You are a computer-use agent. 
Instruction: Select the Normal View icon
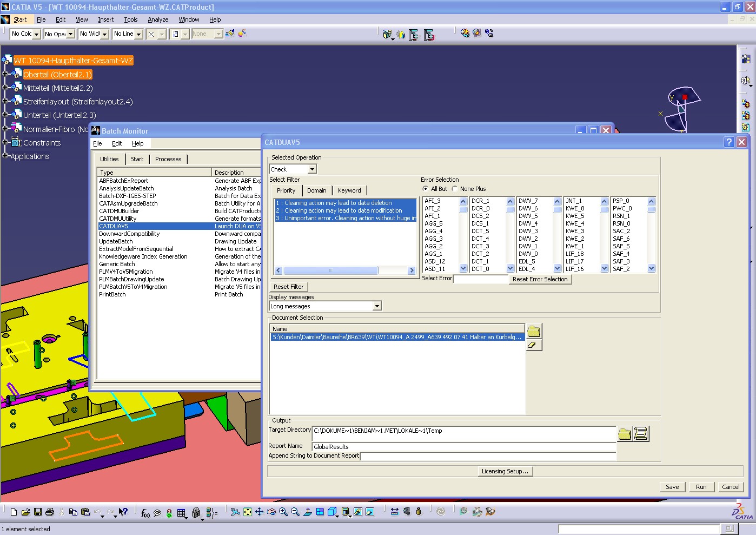click(x=308, y=512)
